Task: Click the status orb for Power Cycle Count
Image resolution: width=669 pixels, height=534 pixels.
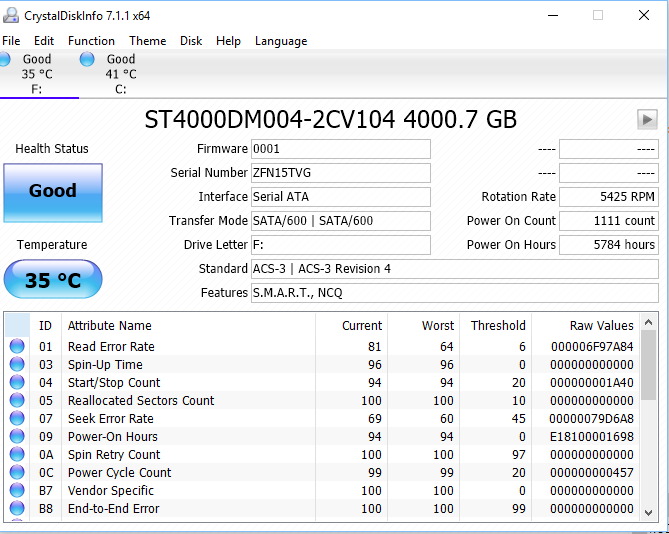Action: (x=17, y=473)
